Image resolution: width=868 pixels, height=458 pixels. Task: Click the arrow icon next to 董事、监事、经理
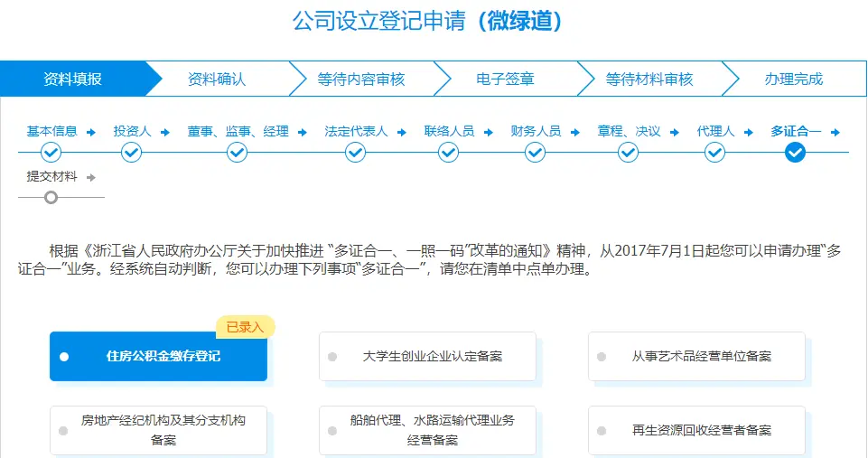click(303, 133)
